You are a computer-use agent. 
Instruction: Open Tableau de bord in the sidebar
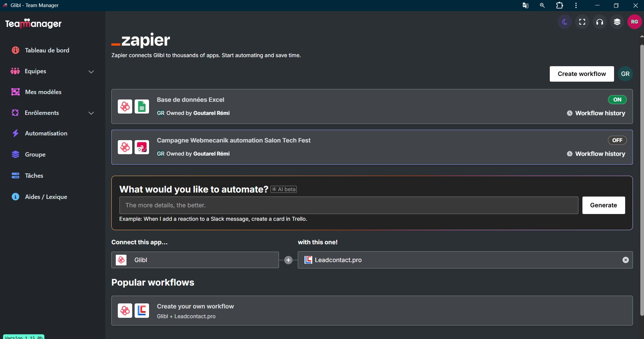coord(47,50)
